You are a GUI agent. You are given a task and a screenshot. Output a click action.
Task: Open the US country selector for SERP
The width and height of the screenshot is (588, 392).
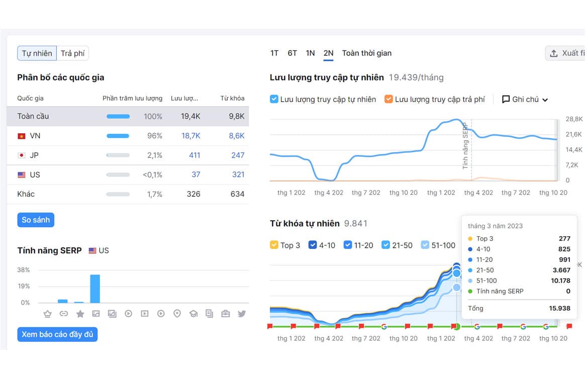pos(99,251)
